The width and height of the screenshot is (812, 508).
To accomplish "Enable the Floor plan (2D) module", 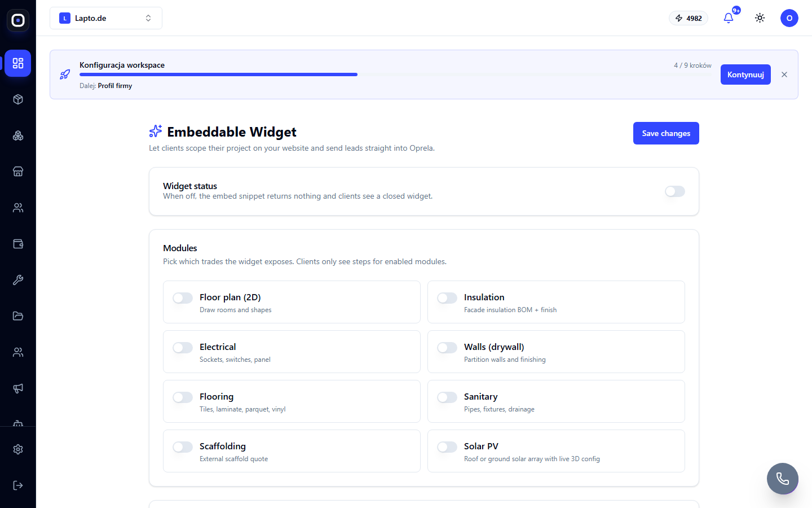I will pos(183,298).
